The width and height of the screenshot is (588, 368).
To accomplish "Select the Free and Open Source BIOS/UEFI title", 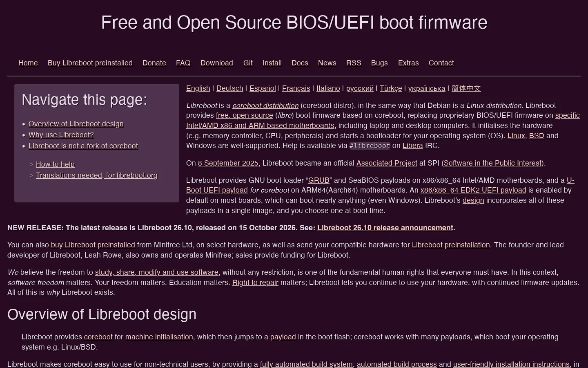I will [294, 22].
